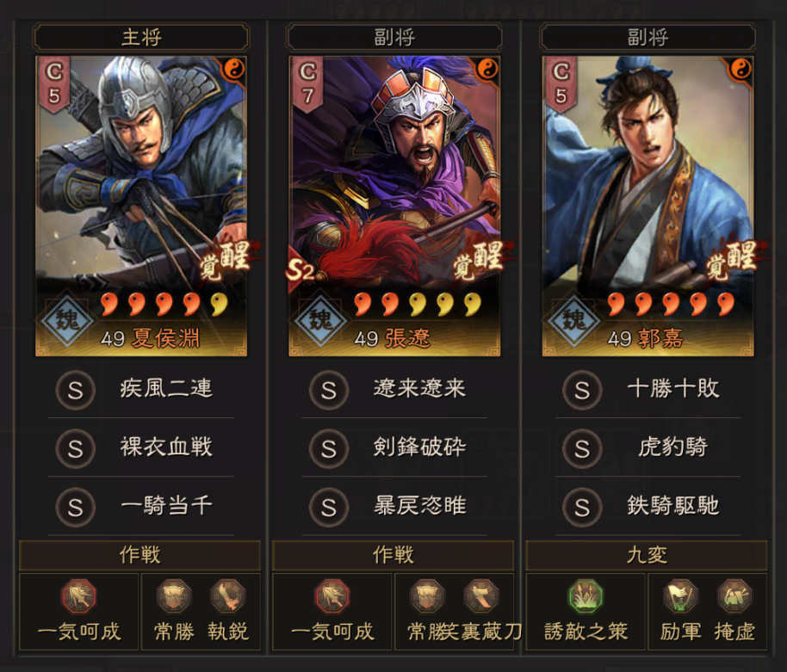787x672 pixels.
Task: Select the 一気呵成 icon under 夏侯淵
Action: tap(78, 595)
